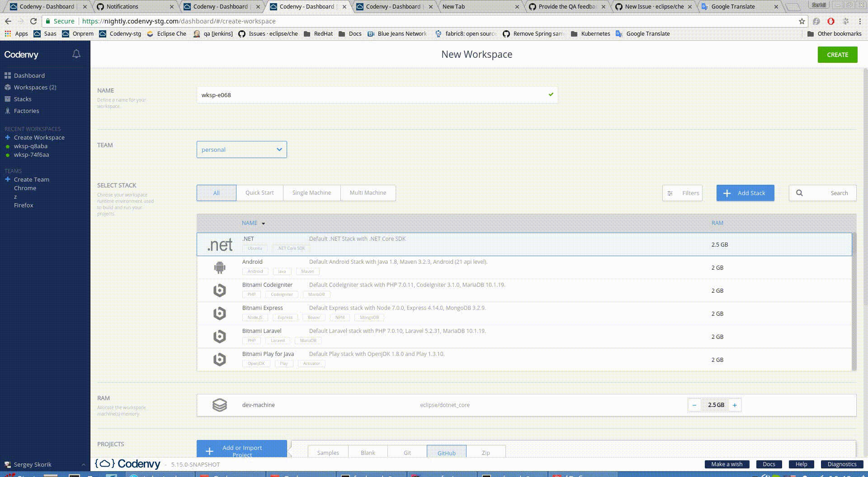Open the Apps grid in bookmarks bar
The width and height of the screenshot is (868, 477).
tap(16, 33)
